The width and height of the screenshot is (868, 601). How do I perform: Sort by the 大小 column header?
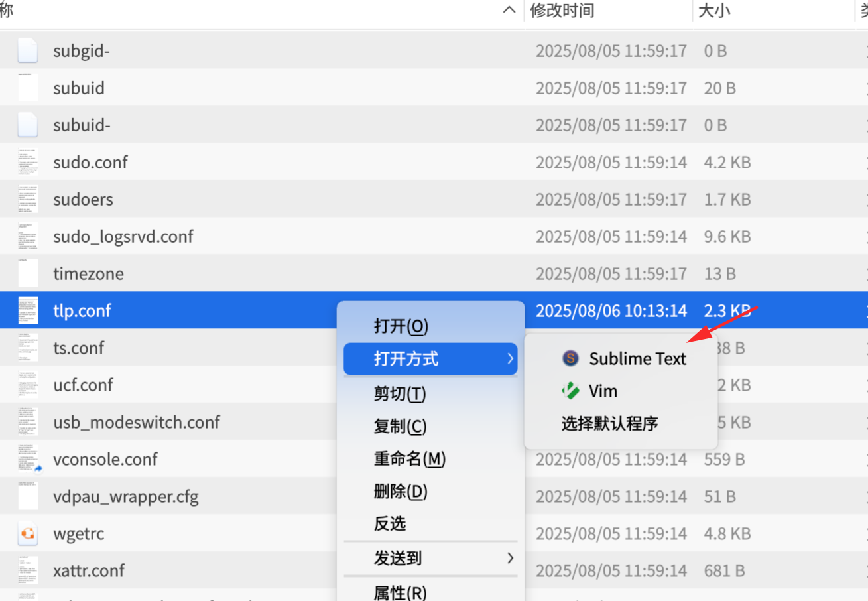(715, 11)
